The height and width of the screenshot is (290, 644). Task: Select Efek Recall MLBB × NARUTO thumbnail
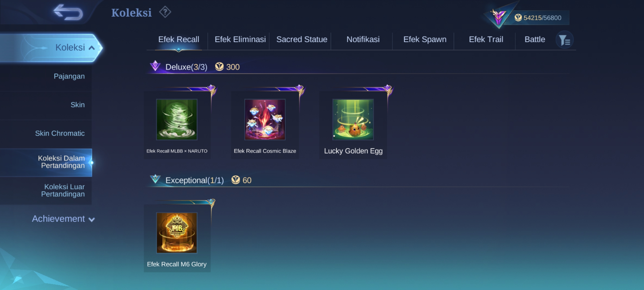(177, 119)
